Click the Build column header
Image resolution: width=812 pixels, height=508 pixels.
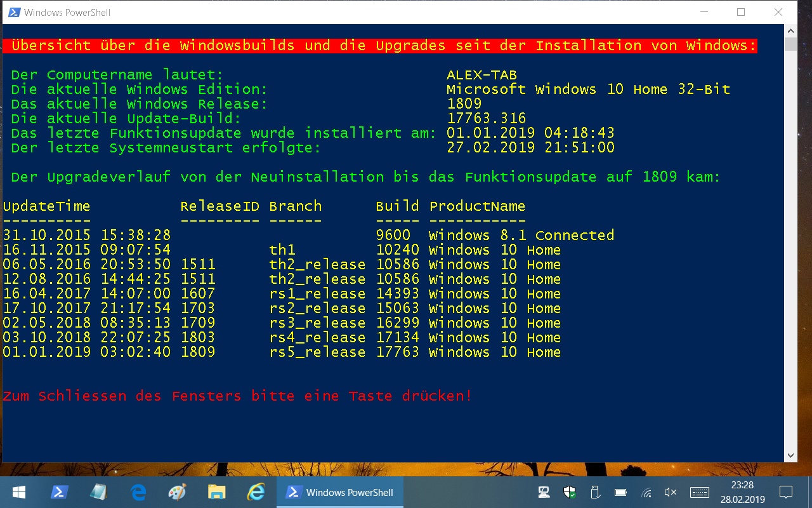[x=397, y=206]
